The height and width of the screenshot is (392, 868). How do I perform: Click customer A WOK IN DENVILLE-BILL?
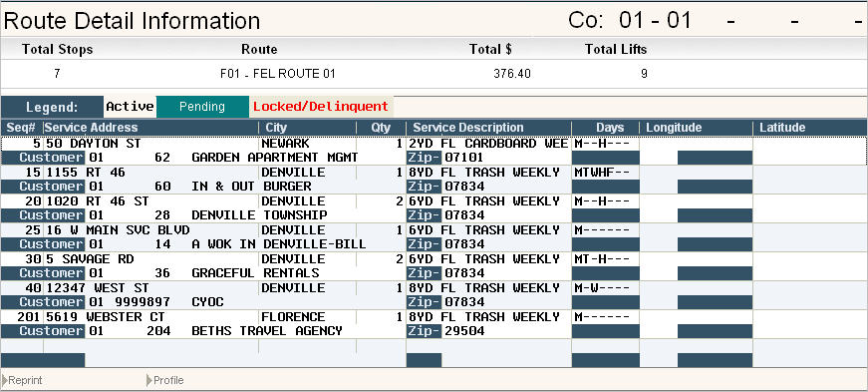tap(278, 244)
